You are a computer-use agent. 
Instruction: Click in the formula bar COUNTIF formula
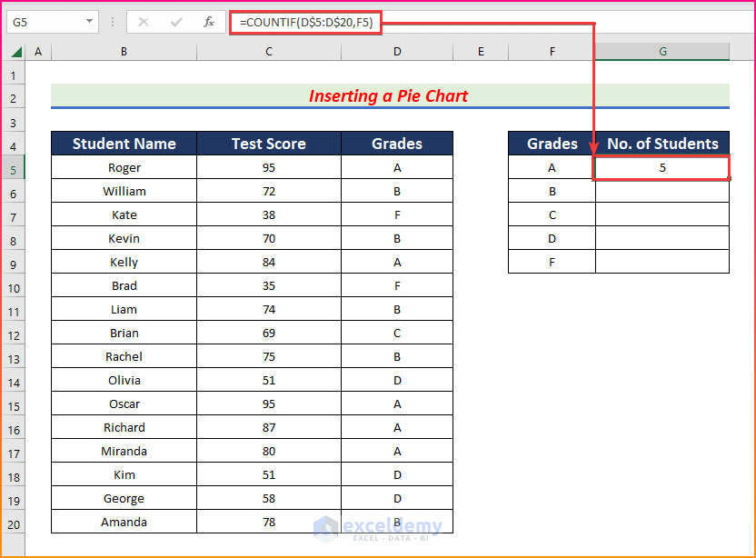(x=306, y=23)
